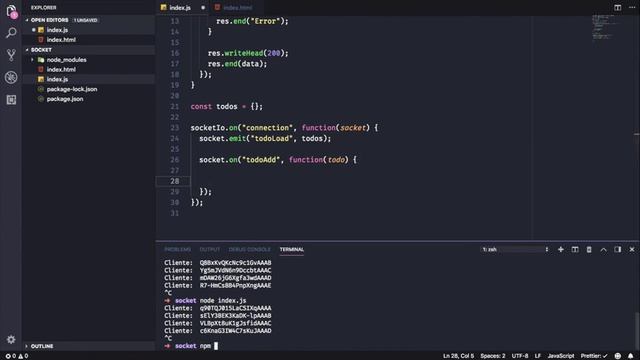Open the Source Control view

(11, 55)
